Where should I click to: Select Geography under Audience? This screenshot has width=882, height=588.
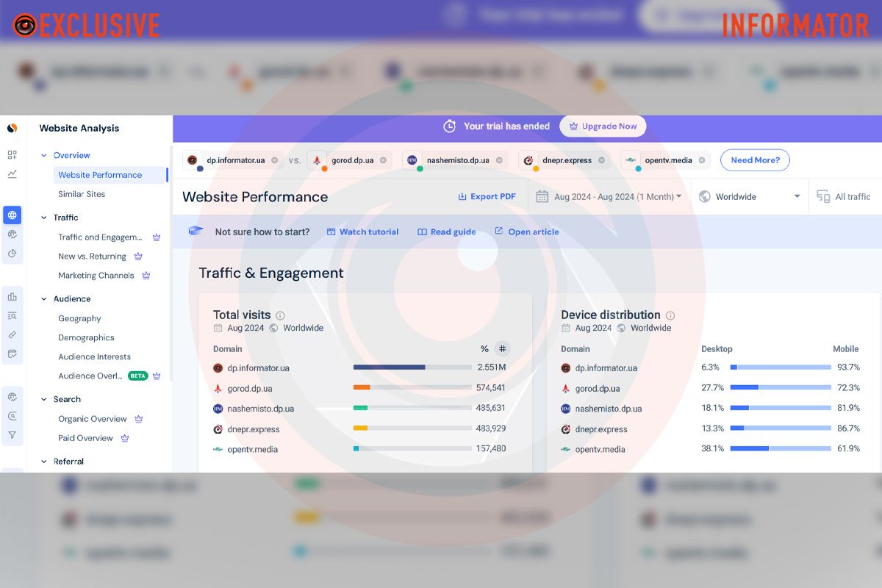click(x=79, y=319)
